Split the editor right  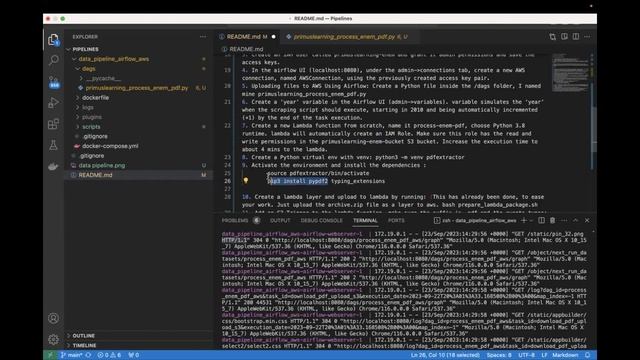pos(576,37)
